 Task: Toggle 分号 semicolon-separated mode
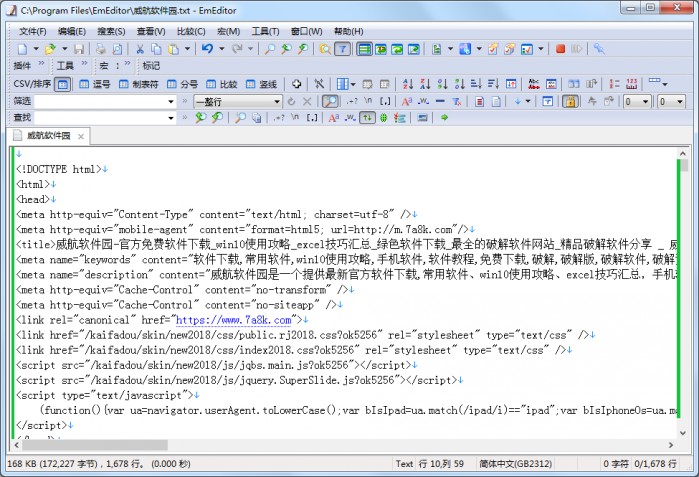tap(182, 84)
